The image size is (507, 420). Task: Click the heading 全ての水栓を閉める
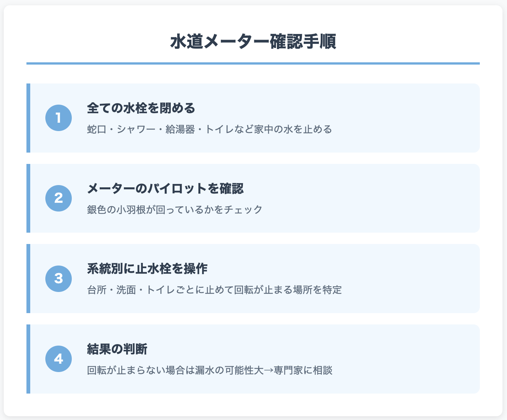tap(141, 108)
